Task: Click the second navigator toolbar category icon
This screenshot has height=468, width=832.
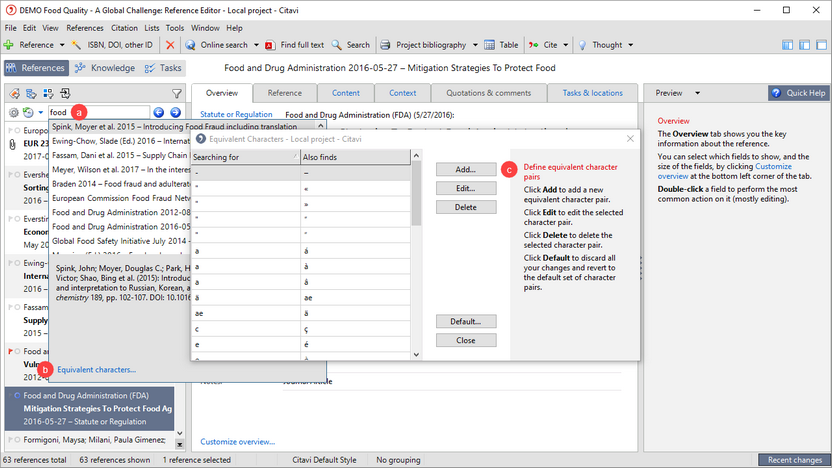Action: point(31,94)
